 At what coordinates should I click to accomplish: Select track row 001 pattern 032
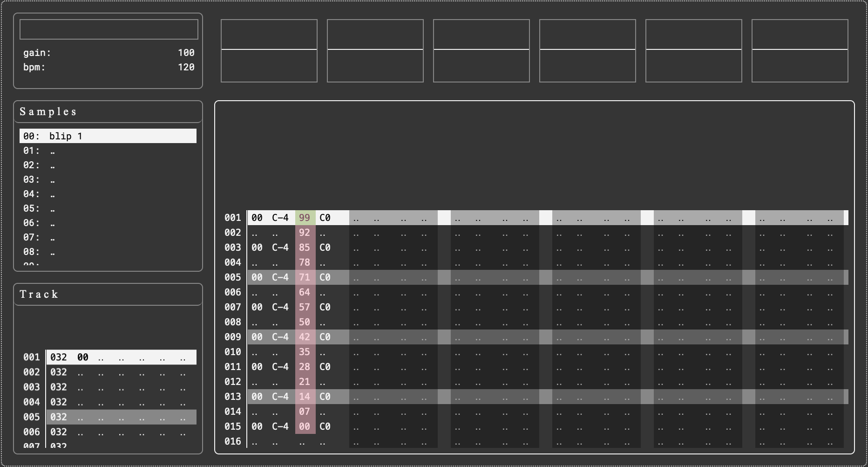pyautogui.click(x=59, y=357)
